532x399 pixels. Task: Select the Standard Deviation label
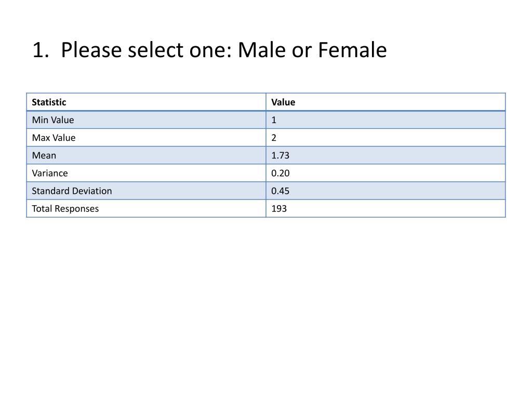coord(72,191)
